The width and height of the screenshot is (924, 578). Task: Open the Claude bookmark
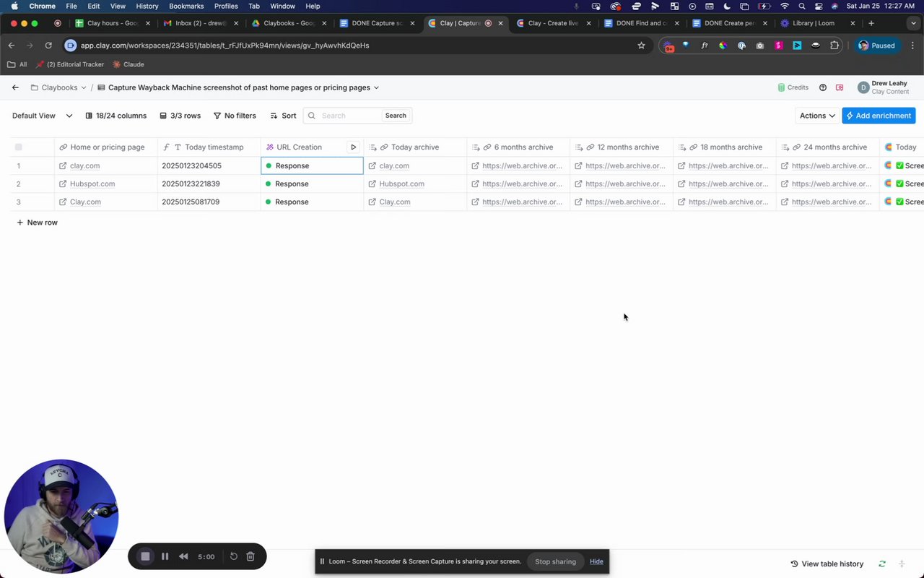128,64
